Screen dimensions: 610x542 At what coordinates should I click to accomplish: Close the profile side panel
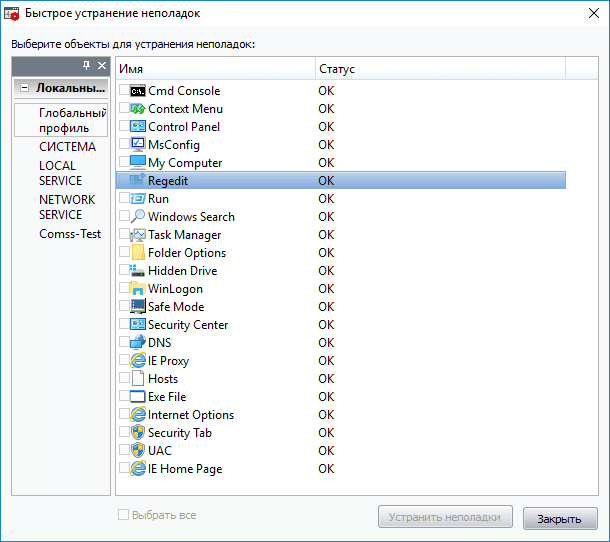[101, 65]
